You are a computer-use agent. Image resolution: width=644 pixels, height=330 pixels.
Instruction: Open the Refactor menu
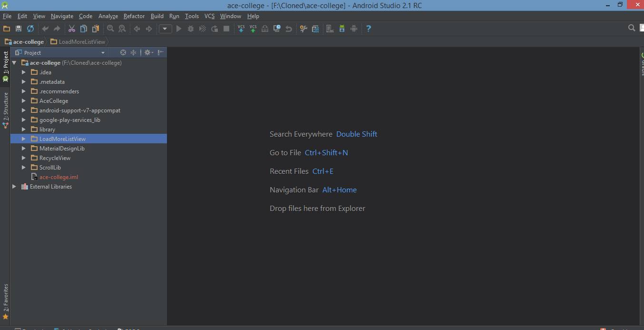click(x=134, y=16)
